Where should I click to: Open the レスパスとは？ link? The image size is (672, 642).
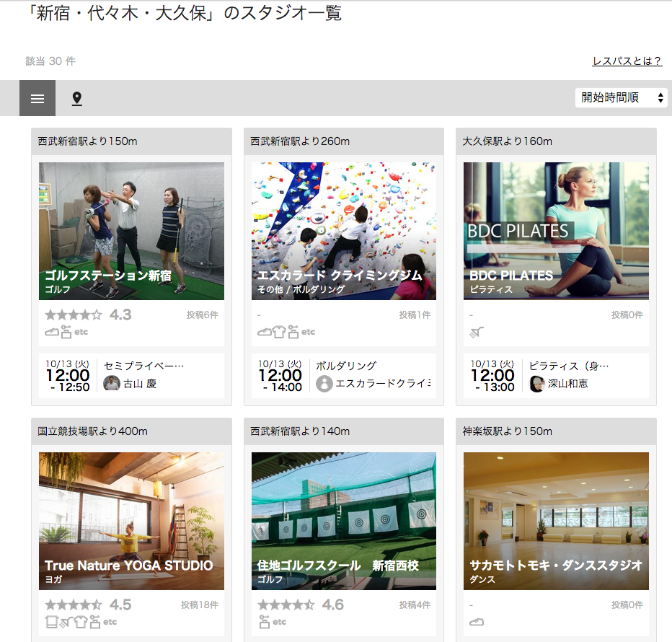[x=627, y=61]
